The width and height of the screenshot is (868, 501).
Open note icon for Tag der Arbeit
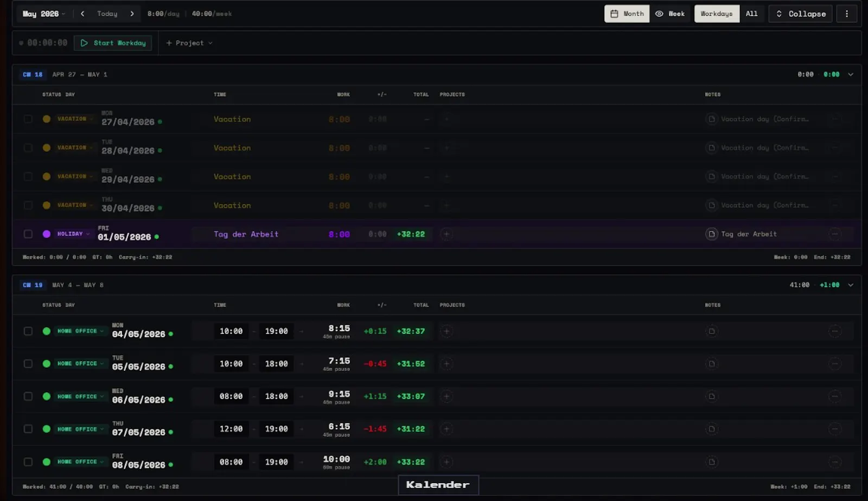(x=711, y=234)
